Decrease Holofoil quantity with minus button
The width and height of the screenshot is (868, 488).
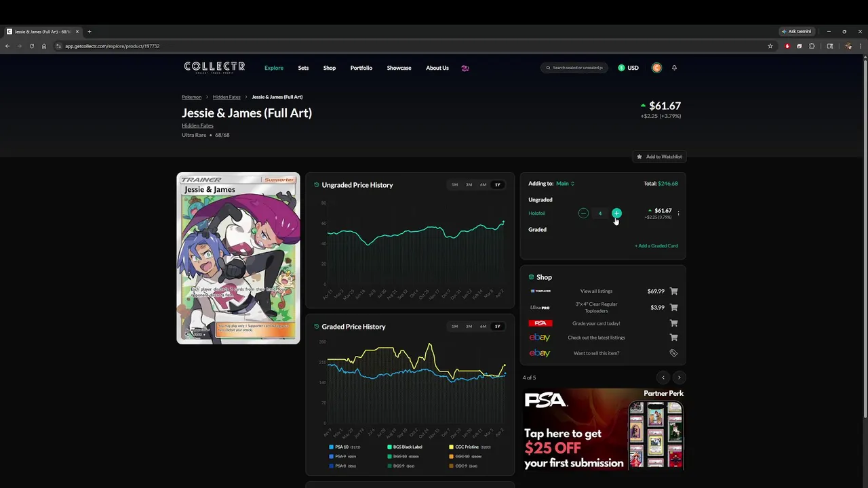coord(583,213)
